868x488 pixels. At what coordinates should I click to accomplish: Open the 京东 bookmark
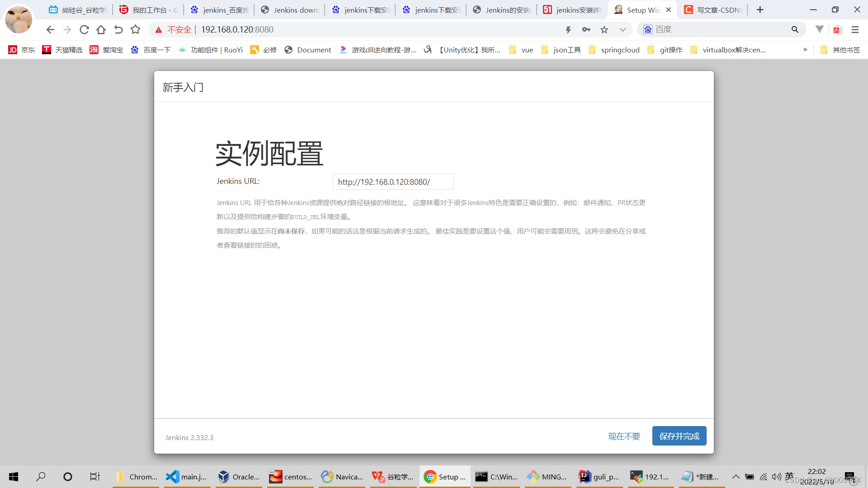tap(21, 50)
